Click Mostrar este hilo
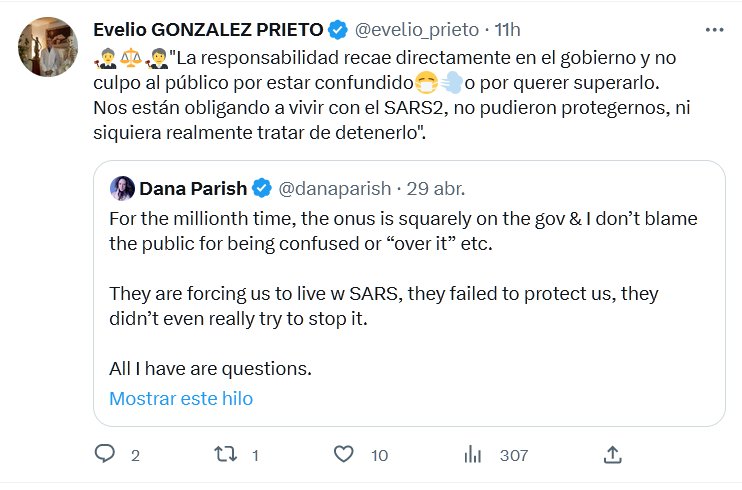The width and height of the screenshot is (742, 490). point(181,398)
